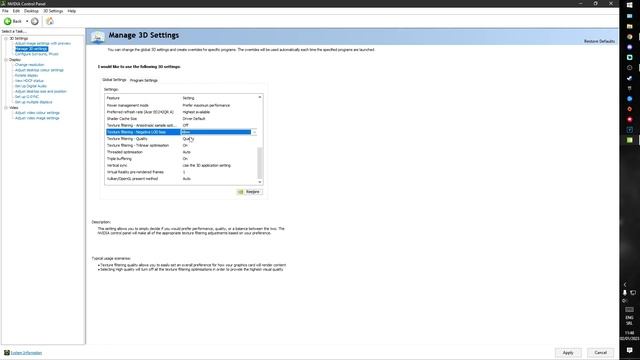This screenshot has width=640, height=360.
Task: Click the Restore button
Action: (249, 192)
